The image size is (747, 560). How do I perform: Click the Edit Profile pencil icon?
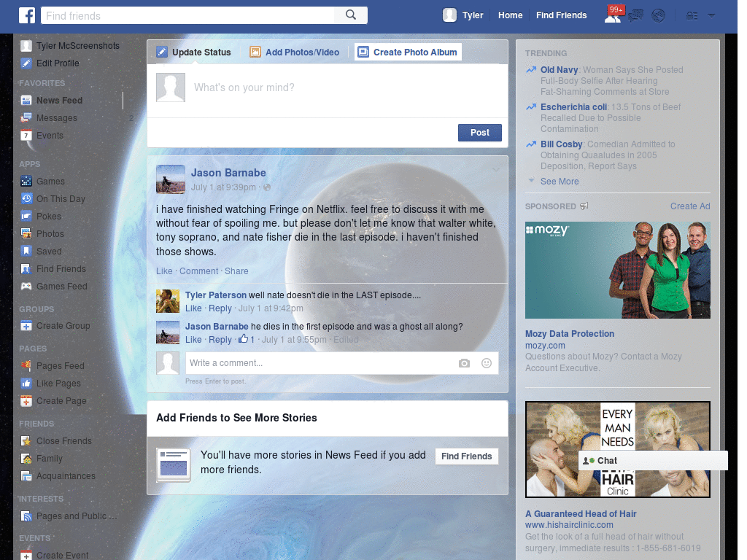[x=26, y=63]
